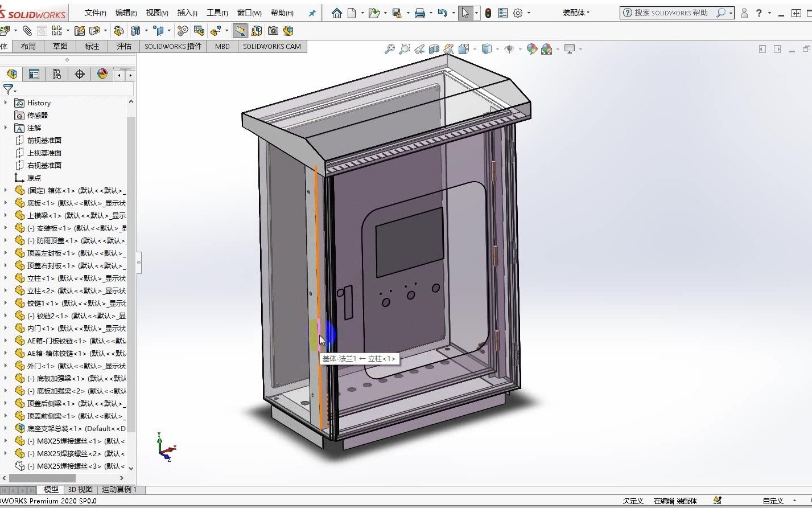
Task: Switch to 草图 ribbon tab
Action: (60, 46)
